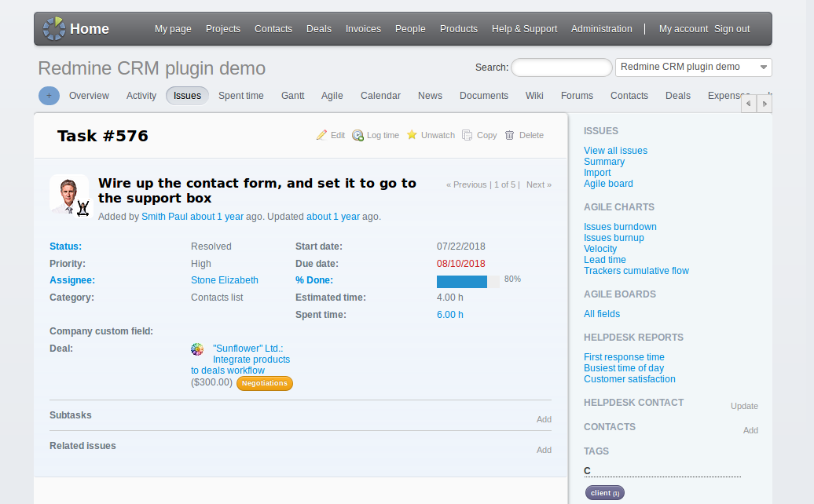
Task: Click the Copy pages icon
Action: [x=467, y=135]
